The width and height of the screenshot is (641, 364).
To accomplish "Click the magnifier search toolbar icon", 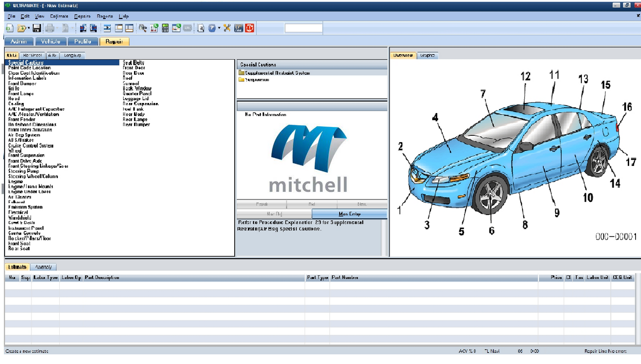I will 143,28.
